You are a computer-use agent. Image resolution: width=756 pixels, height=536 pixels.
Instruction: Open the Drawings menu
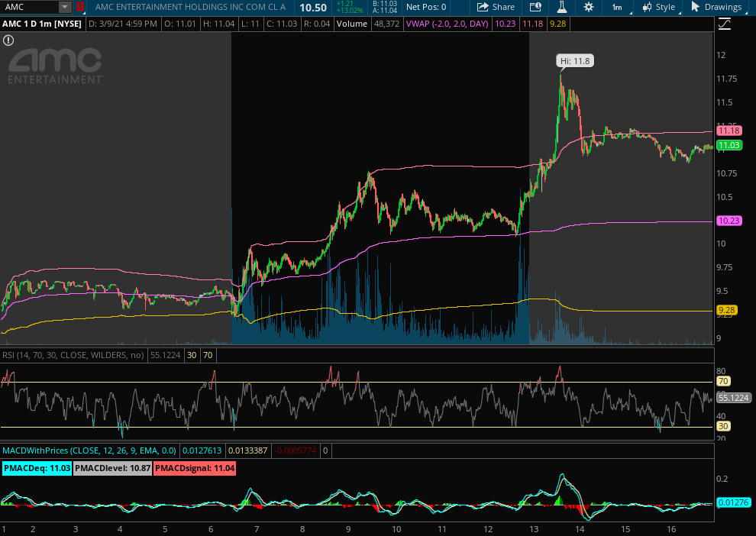pyautogui.click(x=716, y=7)
